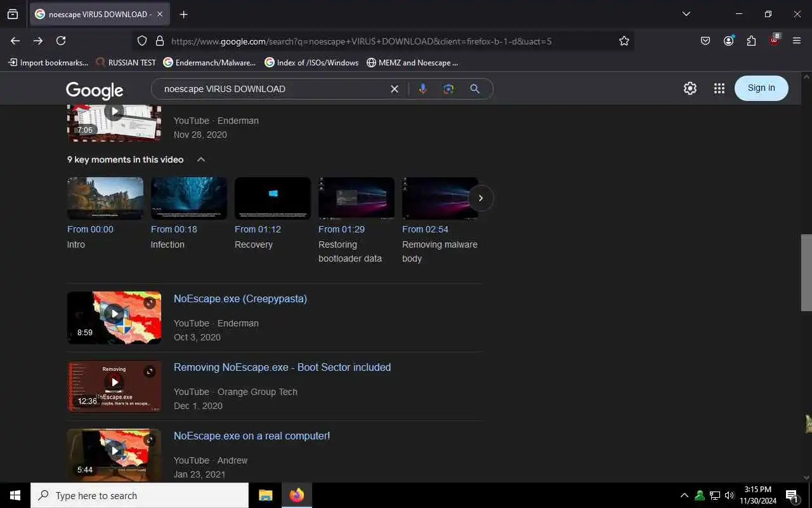The height and width of the screenshot is (508, 812).
Task: Show hidden system tray icons
Action: pyautogui.click(x=684, y=495)
